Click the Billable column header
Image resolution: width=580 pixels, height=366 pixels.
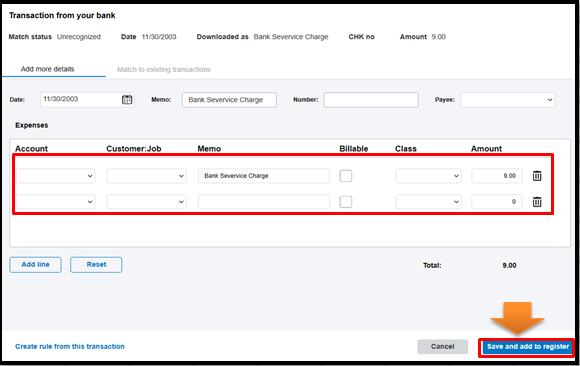(x=354, y=148)
